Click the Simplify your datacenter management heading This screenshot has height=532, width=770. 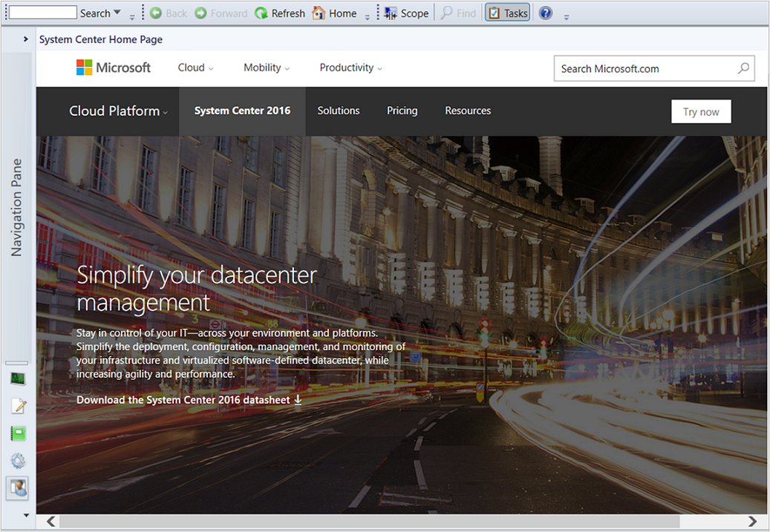197,289
